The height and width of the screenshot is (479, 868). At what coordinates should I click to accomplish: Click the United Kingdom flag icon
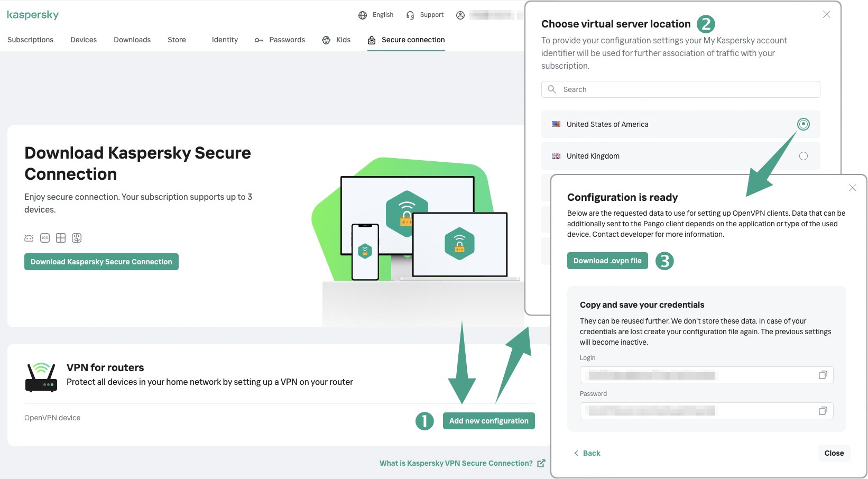click(556, 156)
